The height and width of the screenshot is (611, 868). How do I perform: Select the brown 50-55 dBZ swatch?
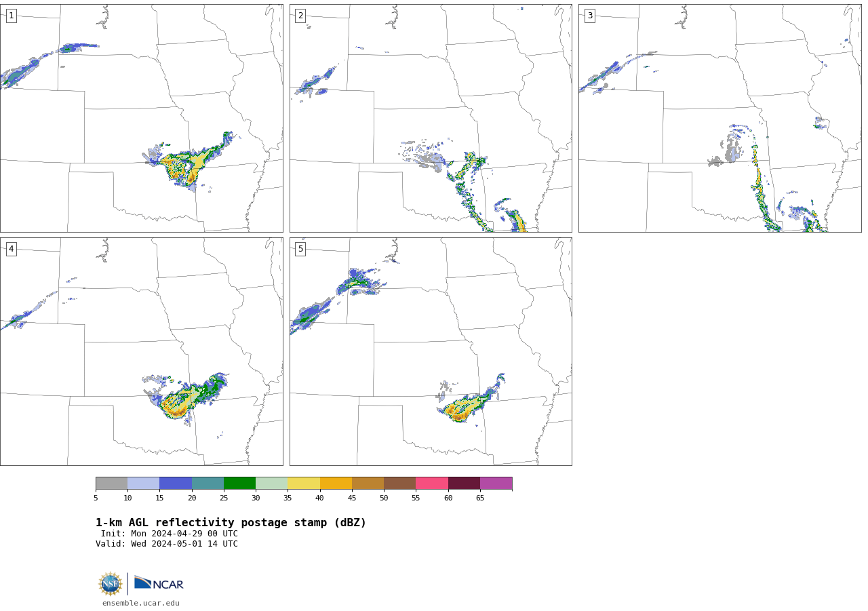coord(400,484)
